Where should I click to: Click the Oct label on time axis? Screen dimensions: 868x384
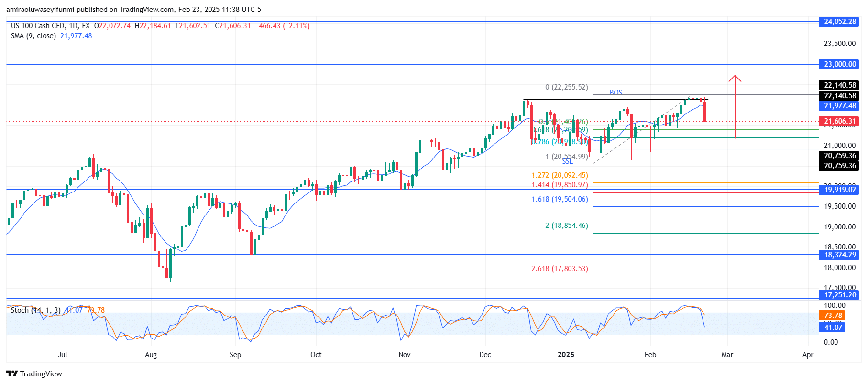click(x=316, y=355)
